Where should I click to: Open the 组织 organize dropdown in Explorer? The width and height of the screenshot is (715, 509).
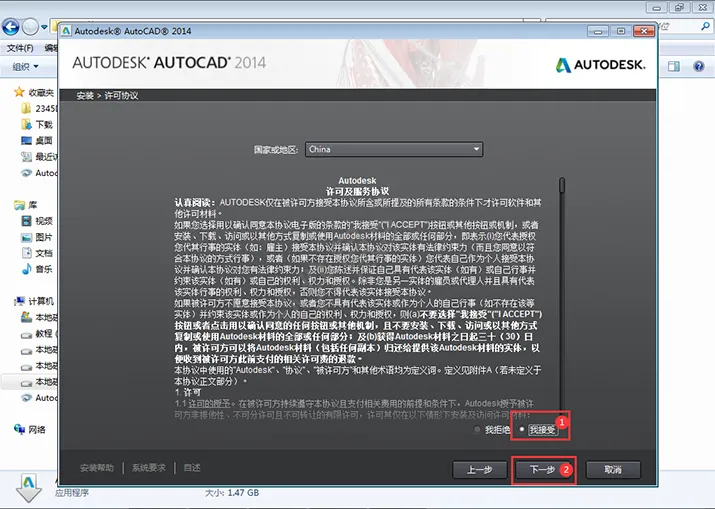click(25, 67)
